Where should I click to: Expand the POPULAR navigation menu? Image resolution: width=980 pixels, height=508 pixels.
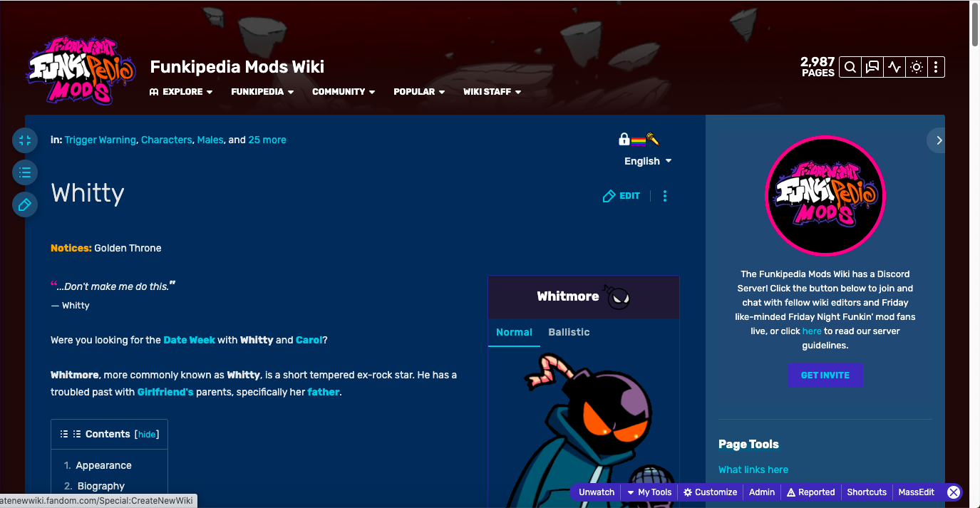tap(419, 92)
